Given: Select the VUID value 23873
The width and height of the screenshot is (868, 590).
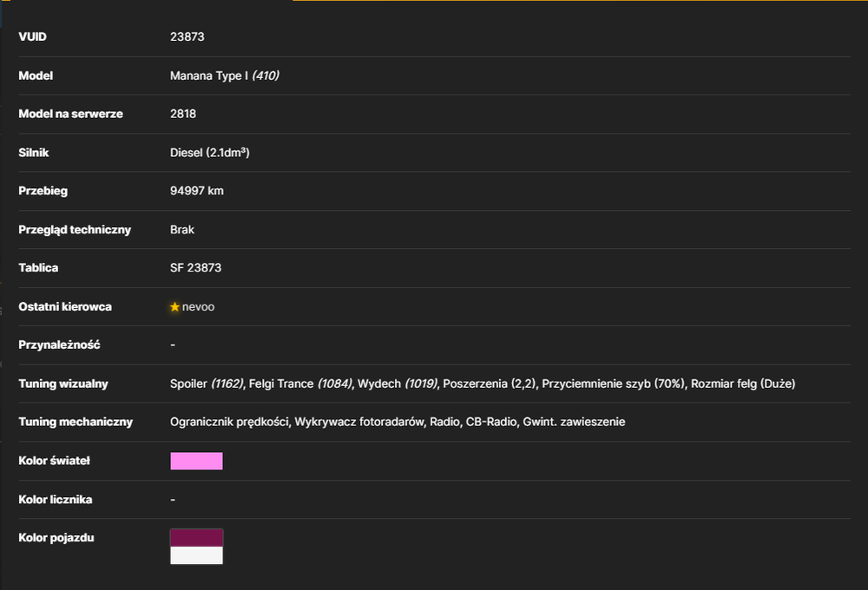Looking at the screenshot, I should click(x=187, y=36).
